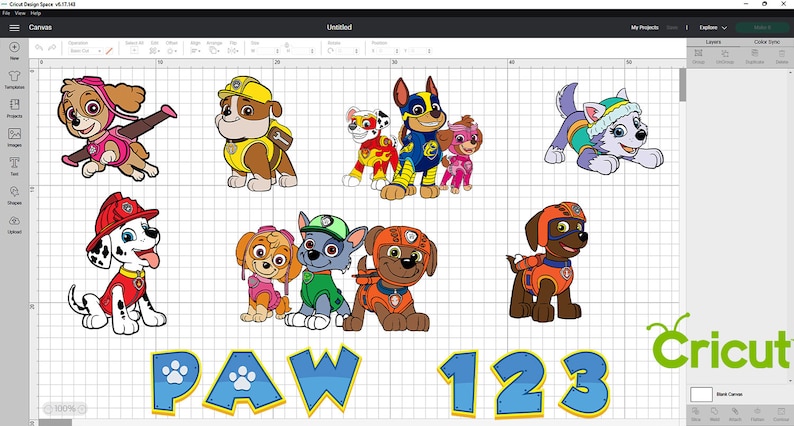Toggle the size aspect-ratio lock
The height and width of the screenshot is (426, 794).
pos(287,45)
